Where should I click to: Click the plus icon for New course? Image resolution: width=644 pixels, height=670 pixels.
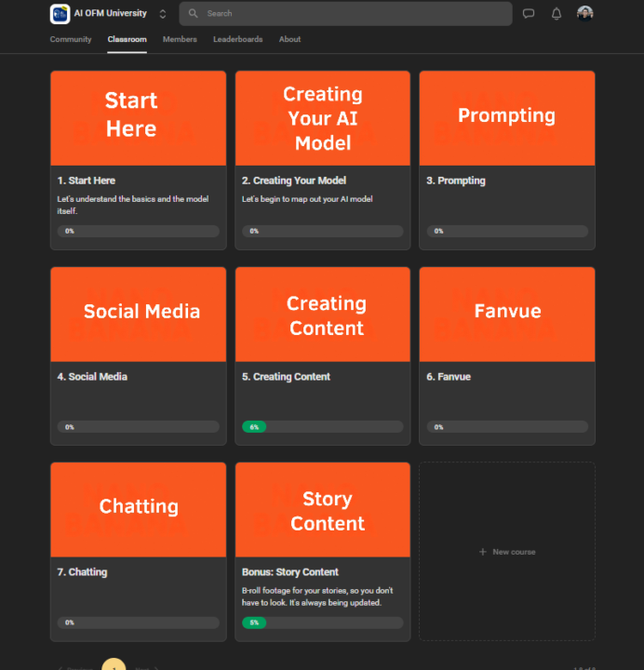pyautogui.click(x=483, y=552)
